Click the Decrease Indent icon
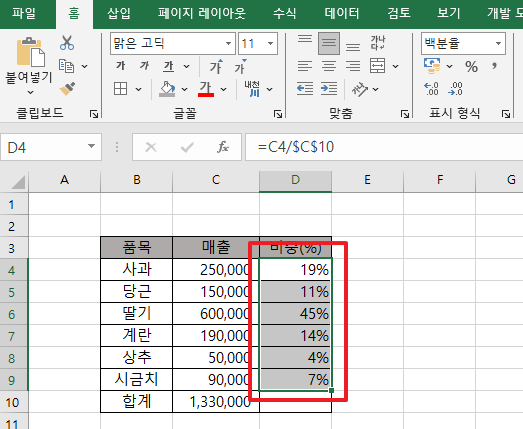The width and height of the screenshot is (523, 429). click(305, 89)
